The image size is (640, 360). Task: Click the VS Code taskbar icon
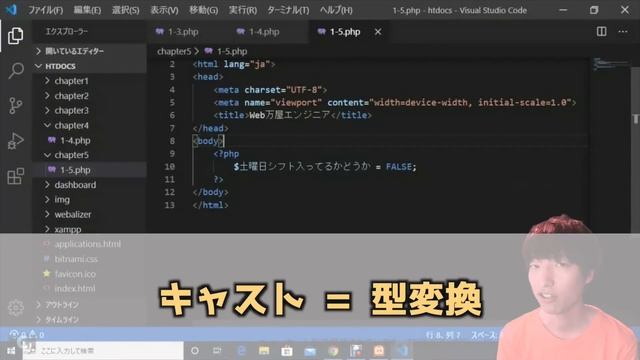[402, 351]
